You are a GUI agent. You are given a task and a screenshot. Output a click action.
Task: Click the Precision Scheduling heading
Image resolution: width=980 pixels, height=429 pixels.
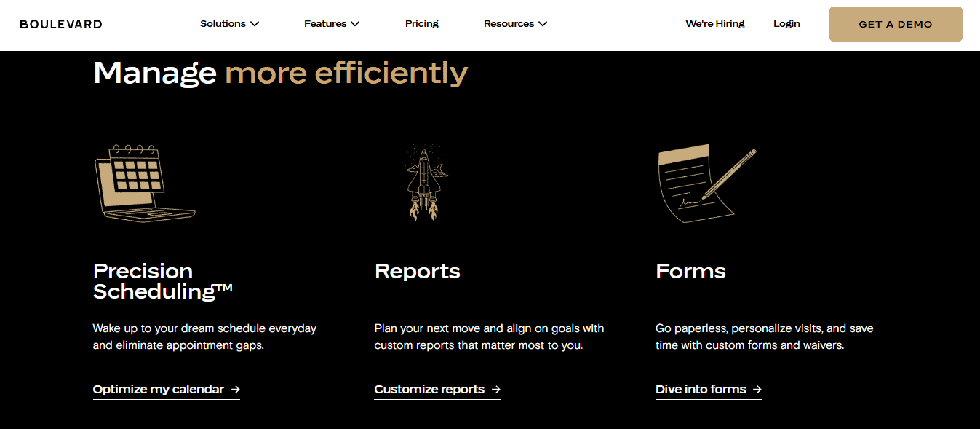point(163,281)
